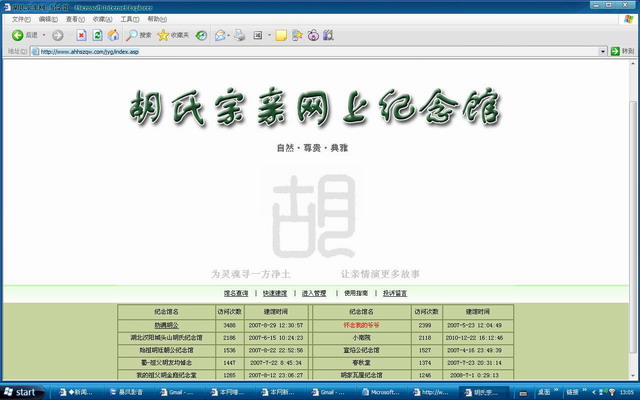The width and height of the screenshot is (640, 400).
Task: Open the 投诉留言 link
Action: [x=395, y=293]
